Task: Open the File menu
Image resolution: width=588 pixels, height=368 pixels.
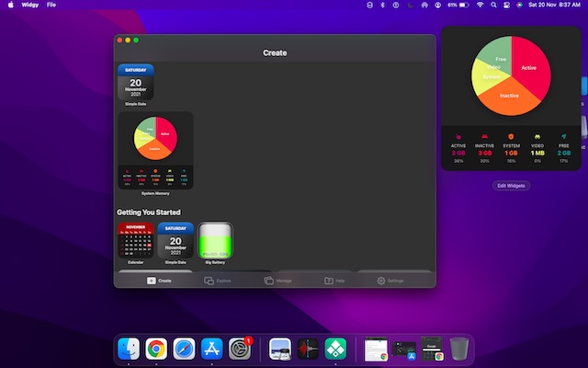Action: [51, 5]
